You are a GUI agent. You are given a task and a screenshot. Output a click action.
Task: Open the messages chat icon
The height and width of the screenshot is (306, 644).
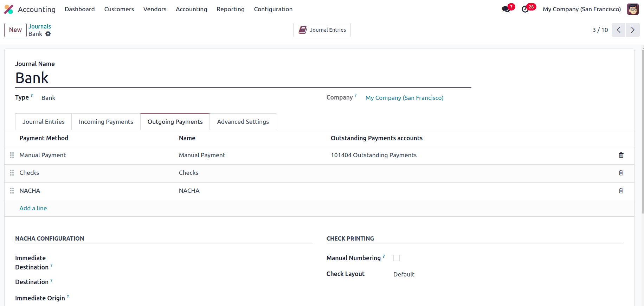[x=506, y=9]
